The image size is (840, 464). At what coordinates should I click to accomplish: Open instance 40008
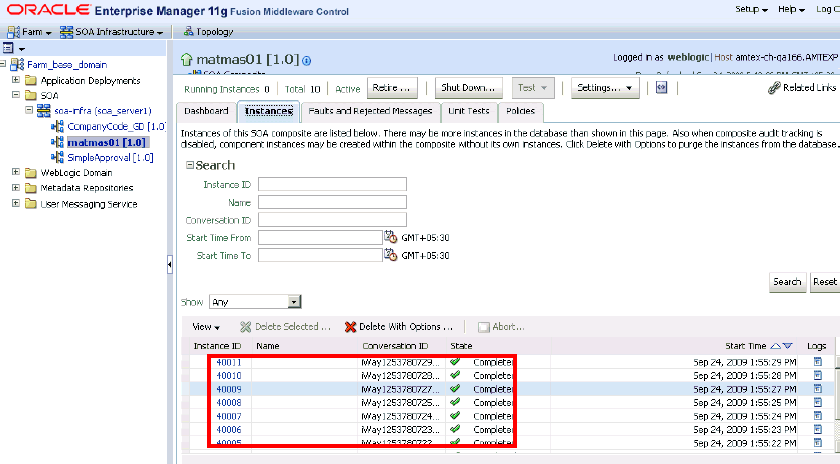click(229, 403)
